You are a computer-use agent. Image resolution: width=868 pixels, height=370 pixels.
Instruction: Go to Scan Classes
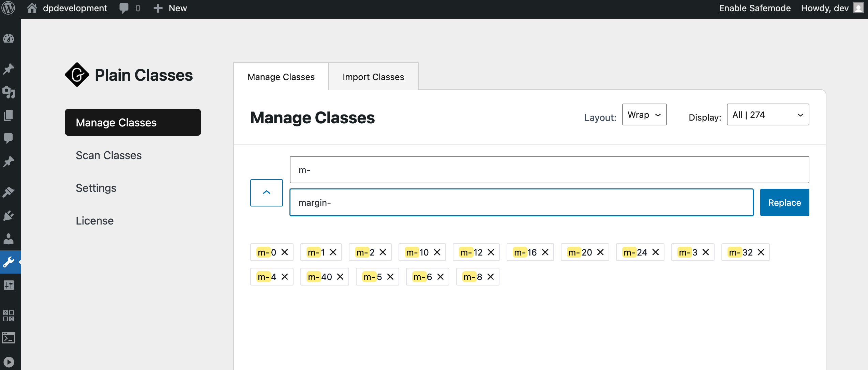[x=108, y=155]
